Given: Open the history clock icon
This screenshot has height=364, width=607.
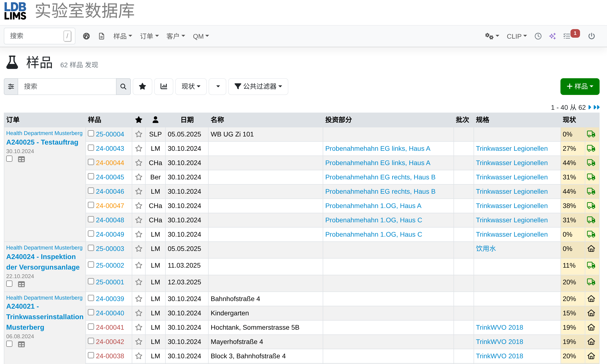Looking at the screenshot, I should point(538,36).
